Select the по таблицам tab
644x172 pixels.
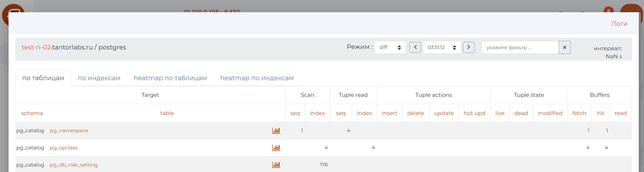coord(43,78)
